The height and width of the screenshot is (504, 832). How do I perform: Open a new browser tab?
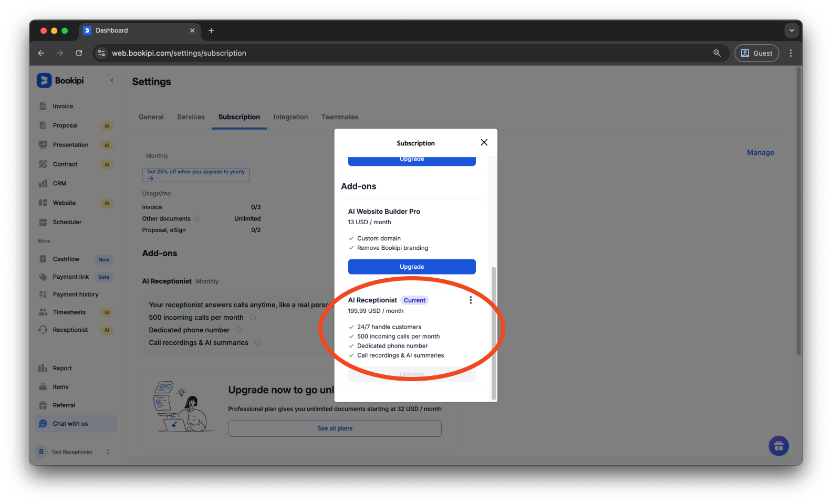[x=211, y=30]
